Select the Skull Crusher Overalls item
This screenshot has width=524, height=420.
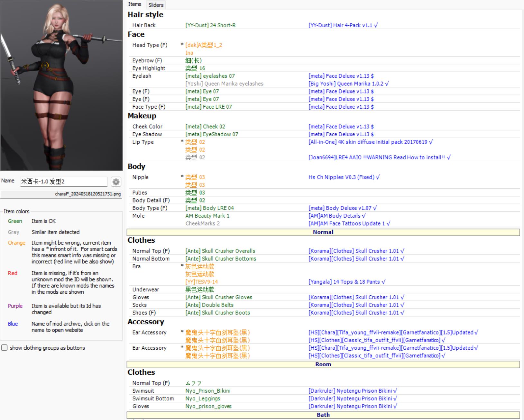click(x=220, y=251)
